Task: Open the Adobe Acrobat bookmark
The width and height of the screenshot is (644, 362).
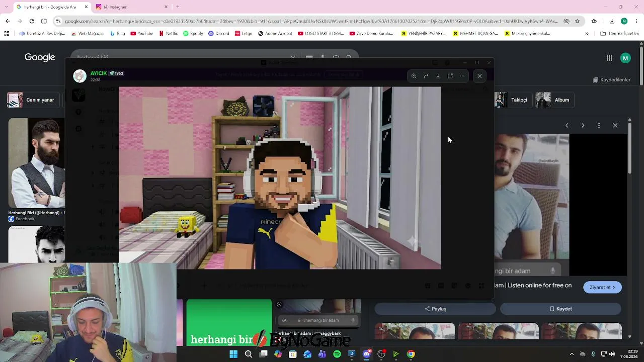Action: pos(275,34)
